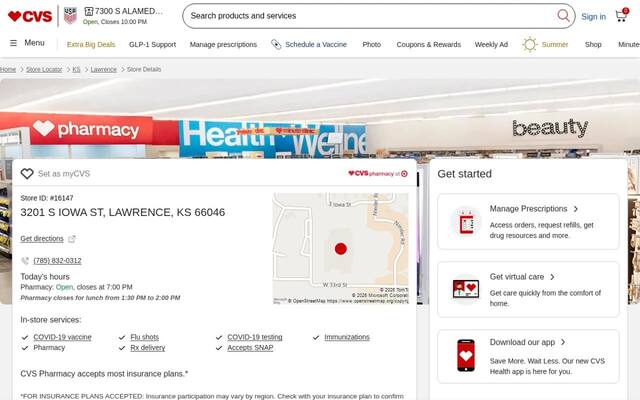Viewport: 640px width, 400px height.
Task: Click the pharmacy lunch closure notice text
Action: (100, 298)
